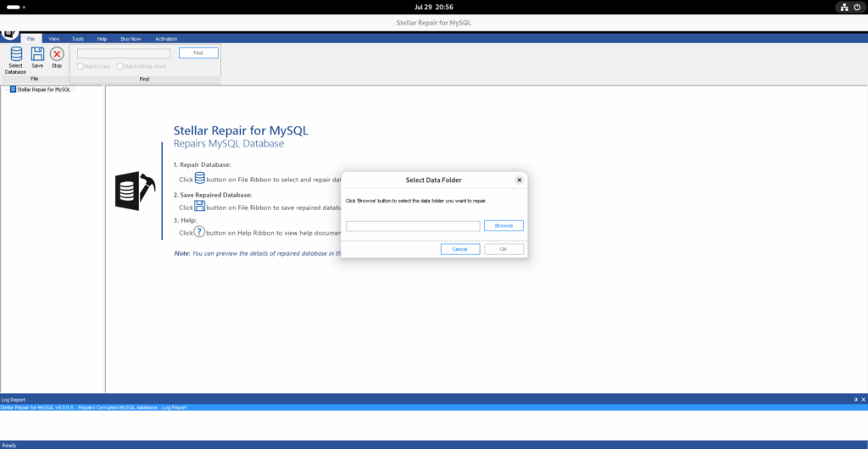868x449 pixels.
Task: Toggle the Match Case checkbox
Action: click(x=81, y=66)
